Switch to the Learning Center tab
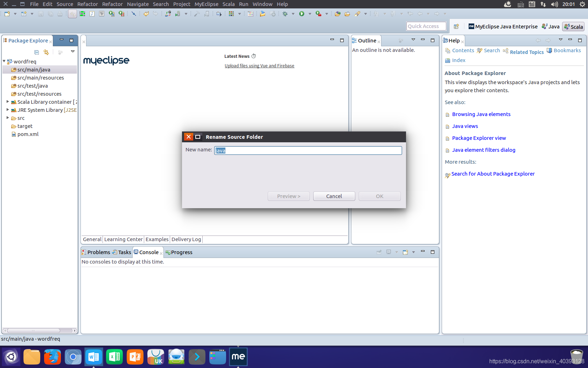 [123, 239]
